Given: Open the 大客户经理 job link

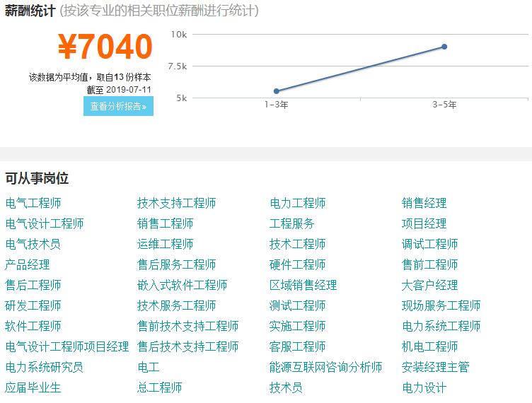Looking at the screenshot, I should (430, 285).
